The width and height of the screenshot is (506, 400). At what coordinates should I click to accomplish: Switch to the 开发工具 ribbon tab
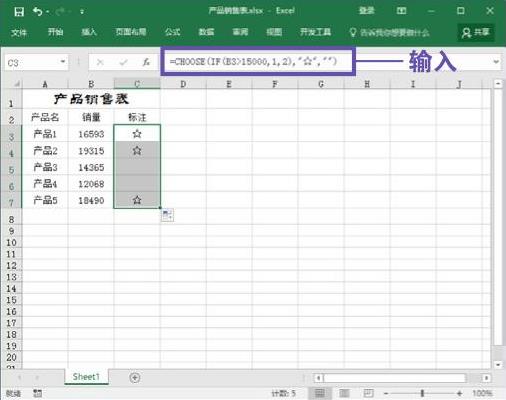pos(315,32)
